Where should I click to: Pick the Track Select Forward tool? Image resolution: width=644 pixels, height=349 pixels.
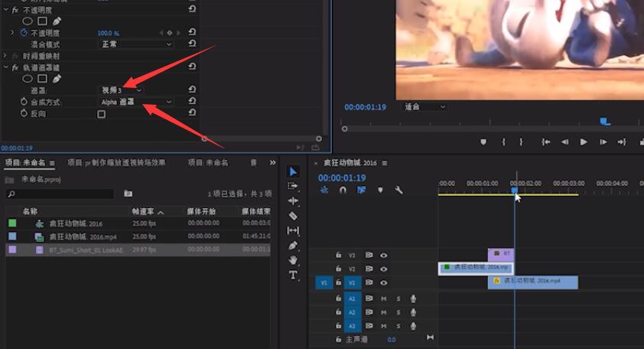click(293, 186)
